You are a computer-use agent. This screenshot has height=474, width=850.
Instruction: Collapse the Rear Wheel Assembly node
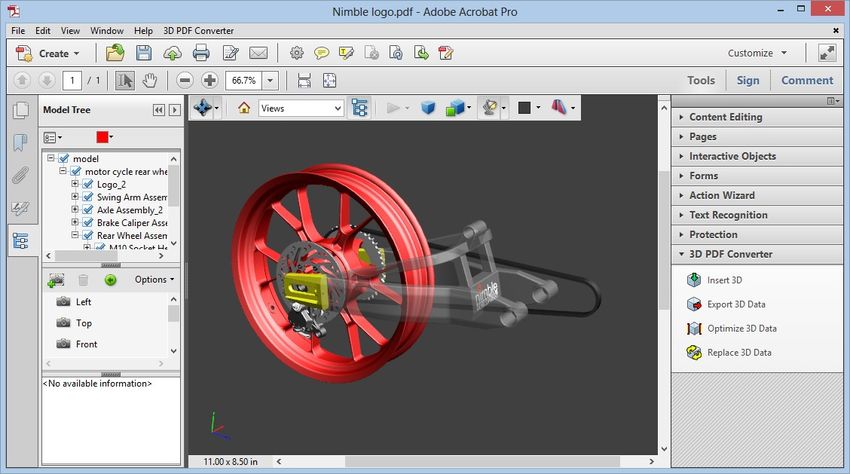[75, 235]
